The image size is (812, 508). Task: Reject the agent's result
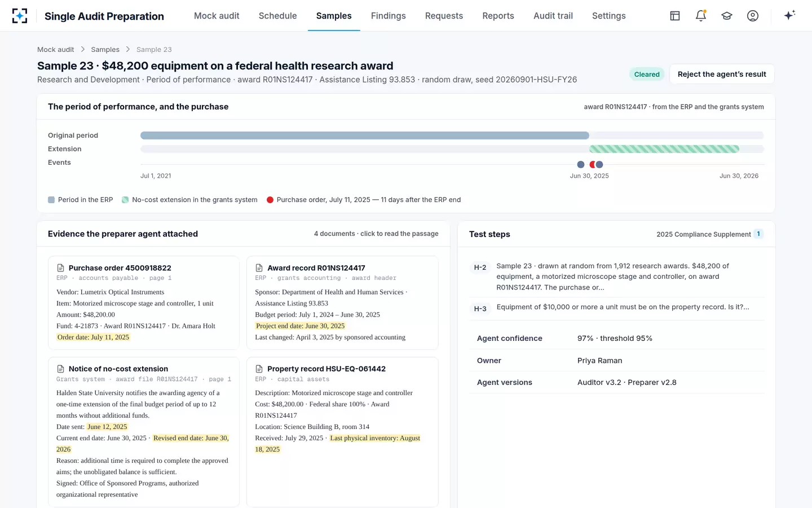pos(722,74)
